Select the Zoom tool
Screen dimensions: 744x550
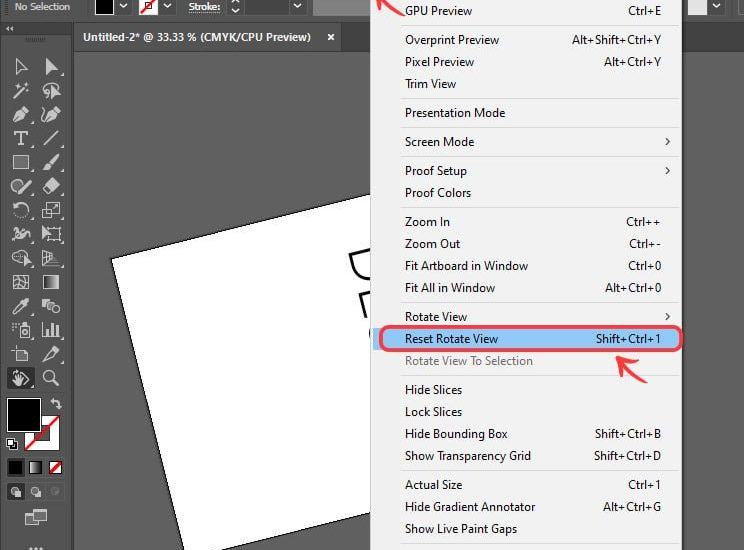click(x=51, y=378)
